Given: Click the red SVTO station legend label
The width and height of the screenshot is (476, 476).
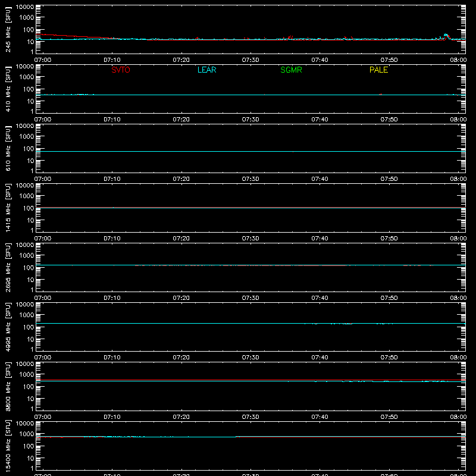Looking at the screenshot, I should point(121,70).
